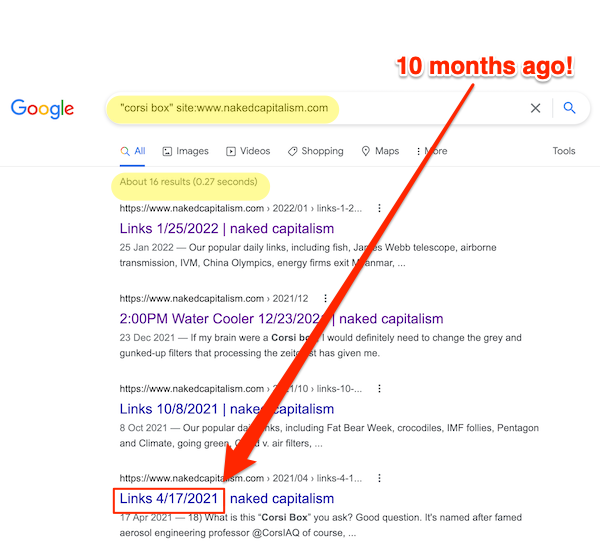Open three-dot menu for Links 4/17/2021 result
This screenshot has width=600, height=548.
pos(379,478)
